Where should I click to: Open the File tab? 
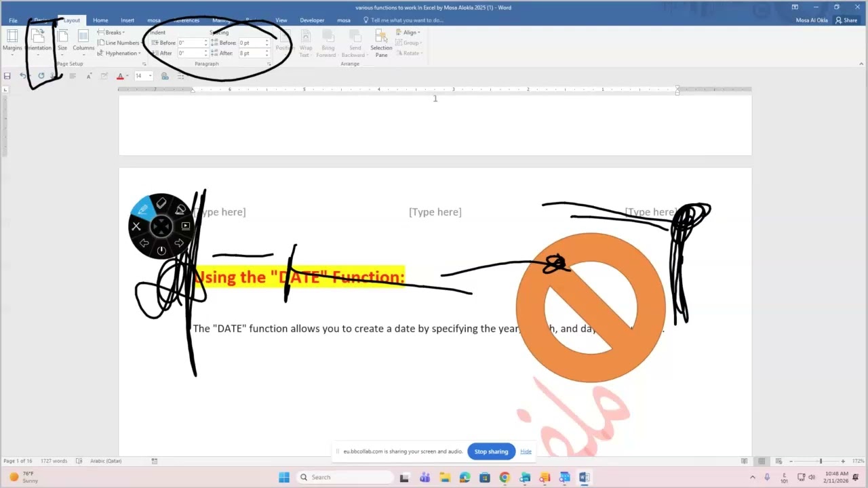click(13, 20)
